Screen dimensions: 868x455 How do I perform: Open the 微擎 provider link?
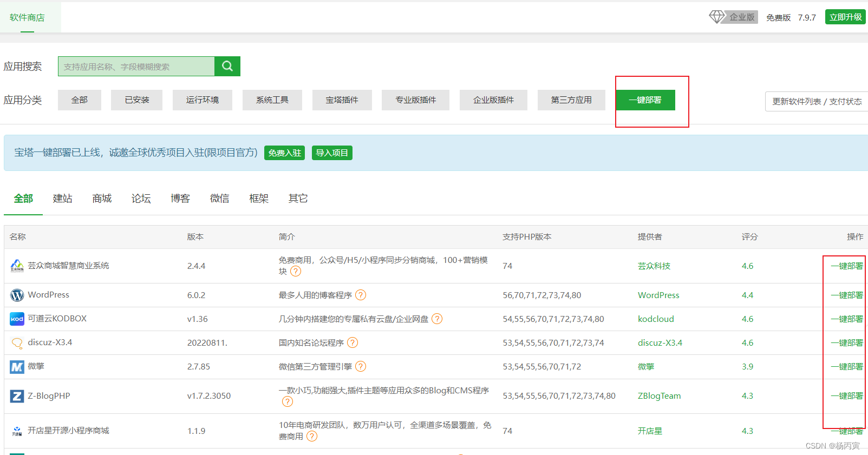[x=646, y=367]
